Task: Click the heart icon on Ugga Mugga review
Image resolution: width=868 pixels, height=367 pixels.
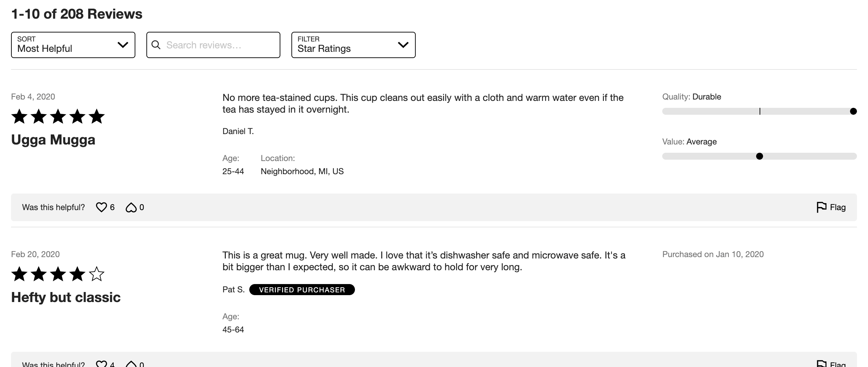Action: pos(101,207)
